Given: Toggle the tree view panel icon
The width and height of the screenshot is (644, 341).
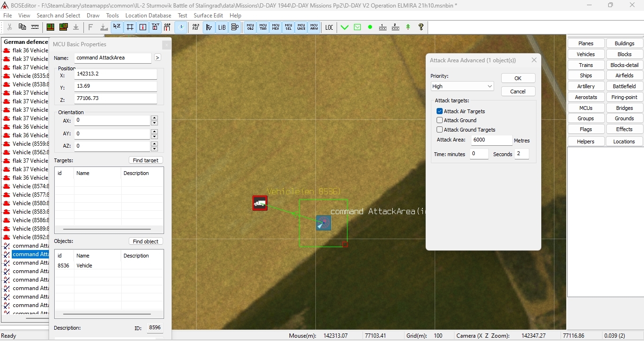Looking at the screenshot, I should pos(209,27).
